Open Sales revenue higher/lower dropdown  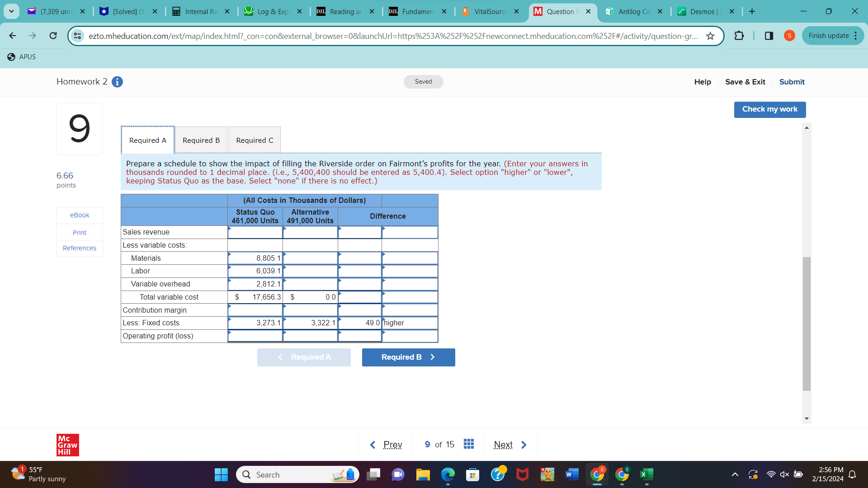point(410,232)
